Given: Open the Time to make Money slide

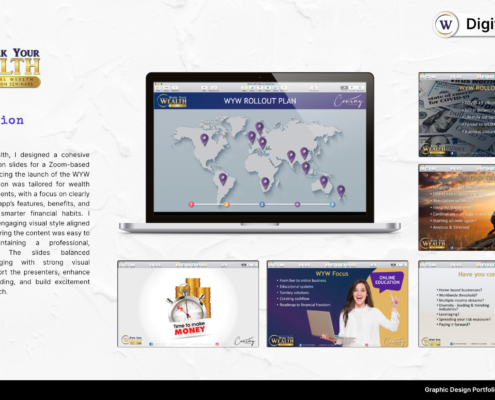Looking at the screenshot, I should [x=188, y=304].
